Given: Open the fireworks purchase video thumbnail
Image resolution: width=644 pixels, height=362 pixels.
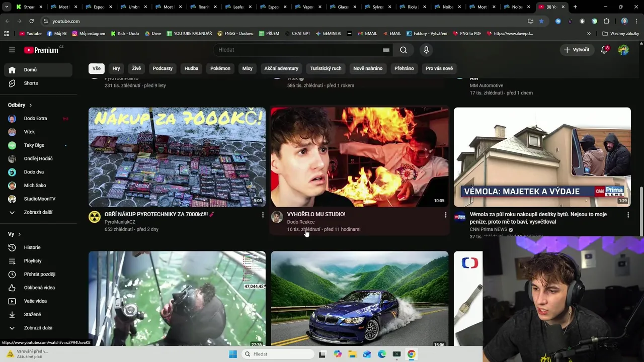Looking at the screenshot, I should (177, 157).
